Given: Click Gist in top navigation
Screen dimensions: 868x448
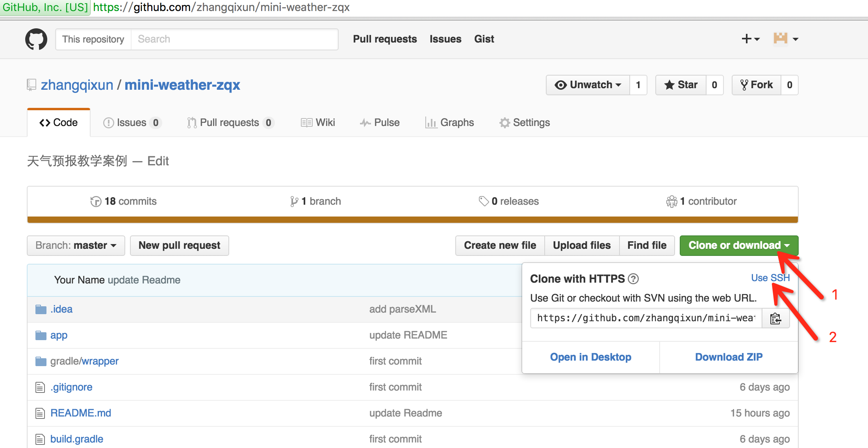Looking at the screenshot, I should click(x=484, y=39).
